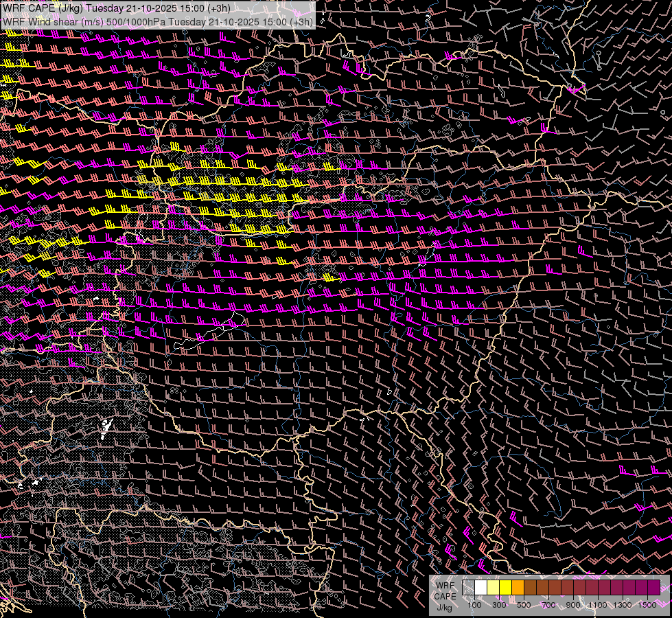The height and width of the screenshot is (618, 672).
Task: Click the 500 legend scale label
Action: 524,605
